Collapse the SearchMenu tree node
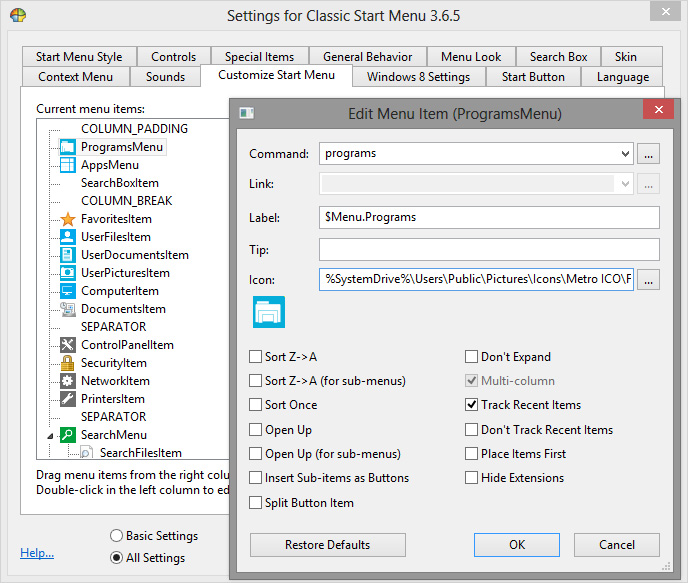The width and height of the screenshot is (688, 583). (x=50, y=436)
